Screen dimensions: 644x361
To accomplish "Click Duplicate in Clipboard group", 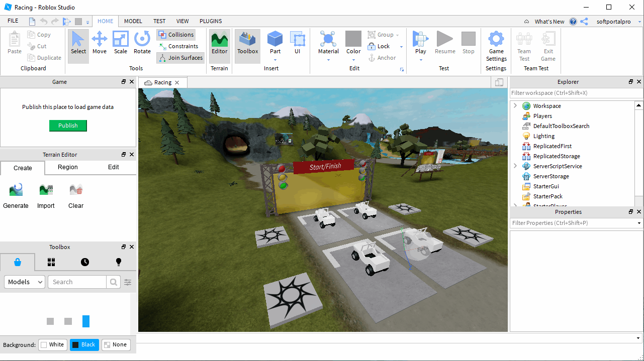I will coord(44,58).
